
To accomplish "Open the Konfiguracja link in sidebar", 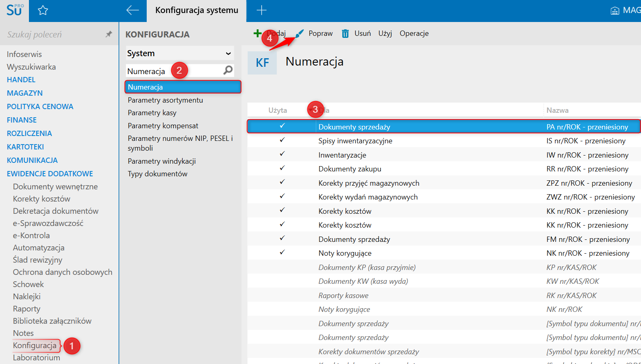I will point(35,346).
